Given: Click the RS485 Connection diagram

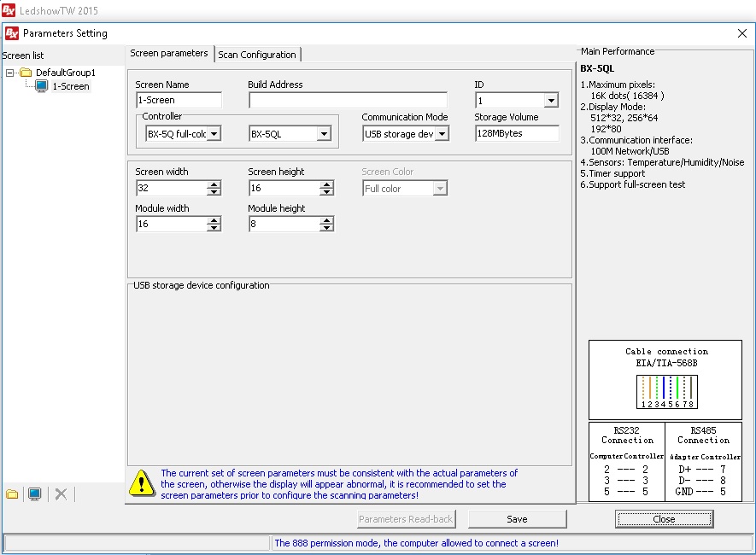Looking at the screenshot, I should [704, 462].
